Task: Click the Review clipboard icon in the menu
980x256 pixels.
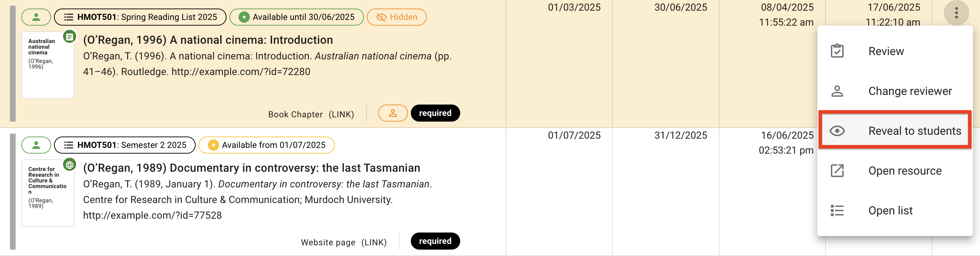Action: pos(837,50)
